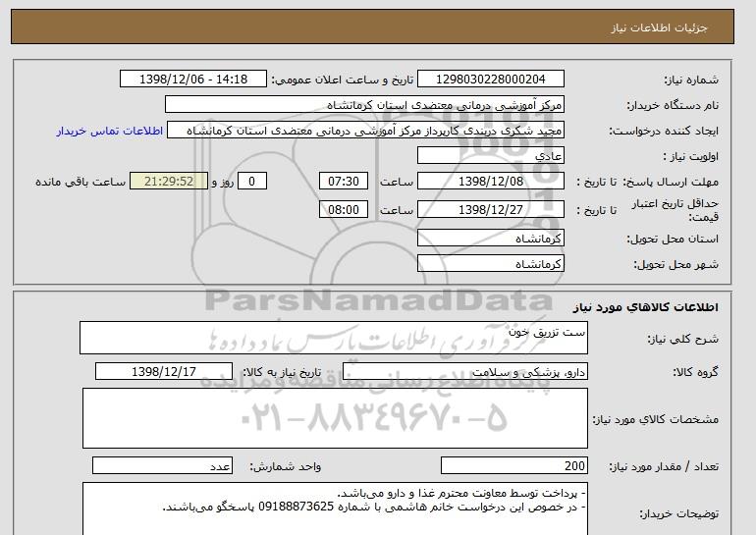This screenshot has width=756, height=535.
Task: Click the goods group field دارو، پزشکی و سلامت
Action: pos(464,372)
